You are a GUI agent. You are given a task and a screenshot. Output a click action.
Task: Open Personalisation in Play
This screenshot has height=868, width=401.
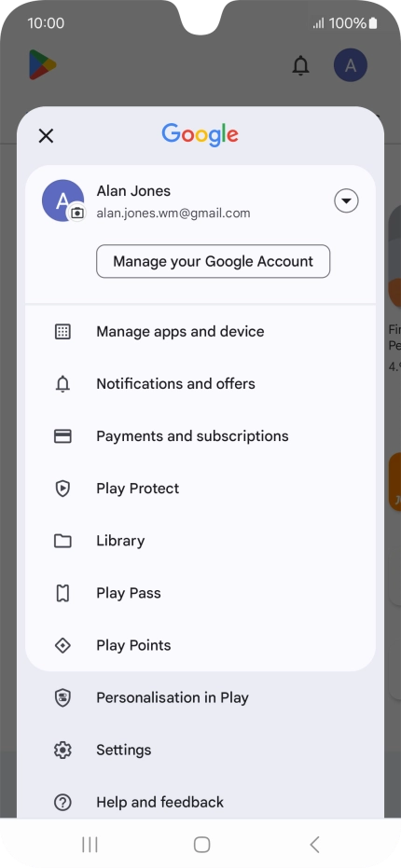[x=200, y=697]
